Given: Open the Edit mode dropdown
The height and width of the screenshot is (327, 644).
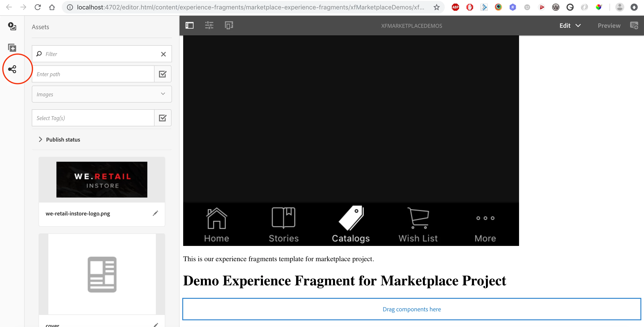Looking at the screenshot, I should point(570,26).
